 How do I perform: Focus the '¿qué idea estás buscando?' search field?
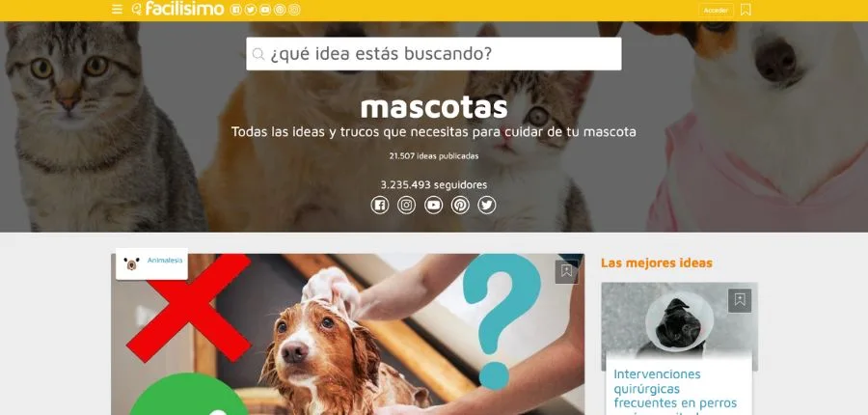pyautogui.click(x=433, y=54)
